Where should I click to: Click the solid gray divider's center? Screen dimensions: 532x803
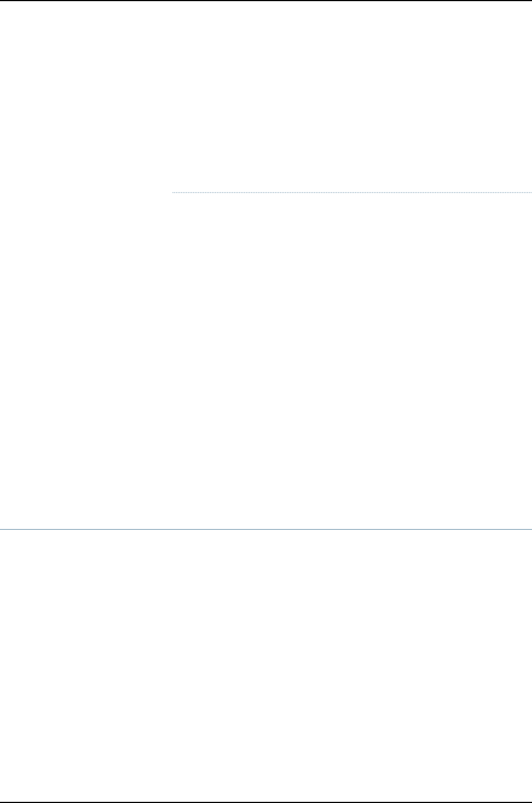pyautogui.click(x=266, y=530)
